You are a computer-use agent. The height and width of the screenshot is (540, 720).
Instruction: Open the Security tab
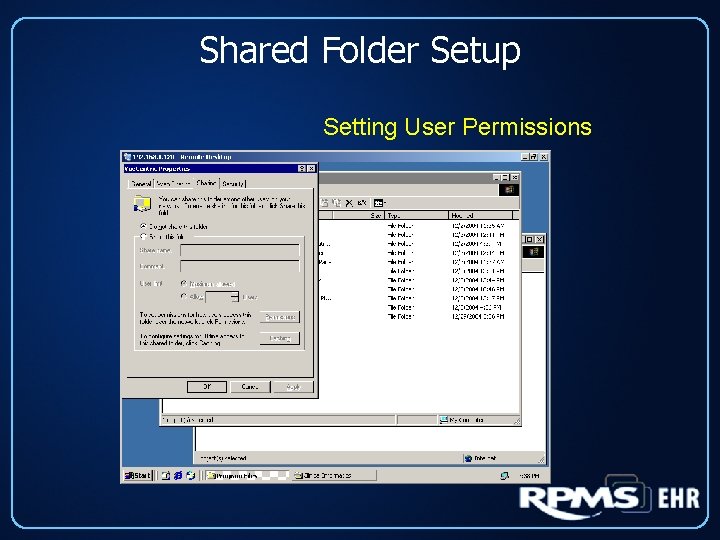[233, 184]
